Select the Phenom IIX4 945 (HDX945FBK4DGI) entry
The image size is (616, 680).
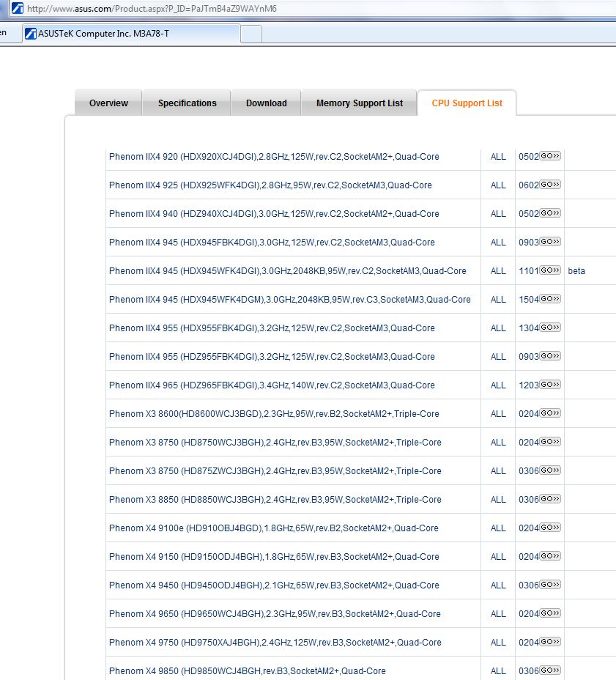[x=272, y=243]
